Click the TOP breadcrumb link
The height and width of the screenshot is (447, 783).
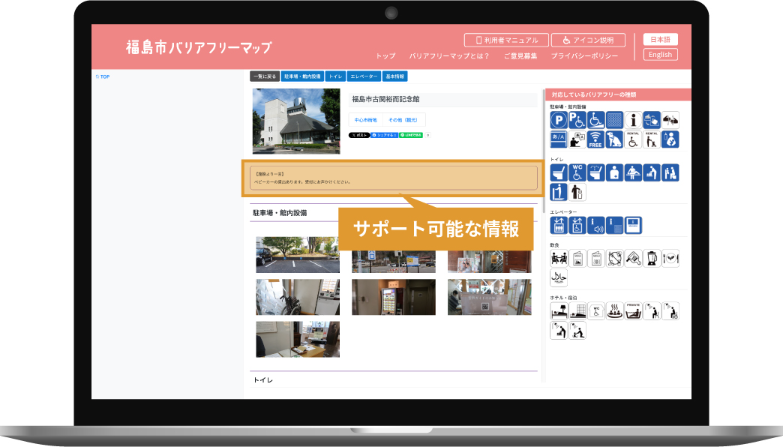tap(103, 77)
